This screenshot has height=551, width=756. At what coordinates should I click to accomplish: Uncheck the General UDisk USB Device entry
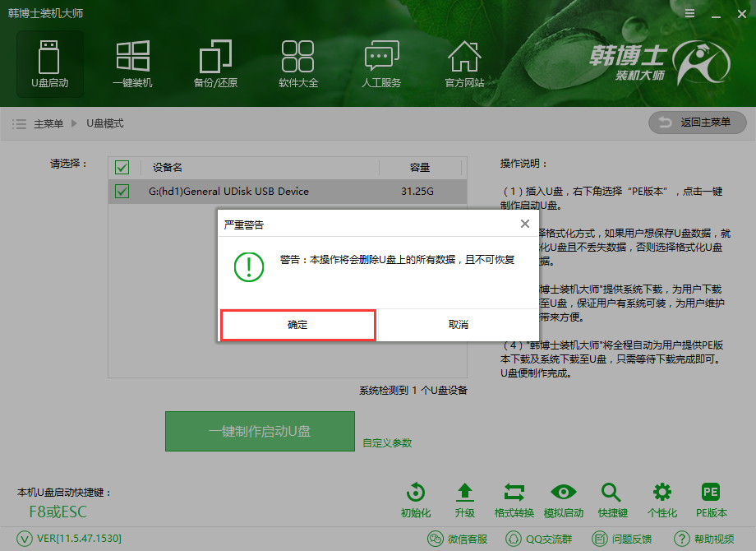click(122, 191)
